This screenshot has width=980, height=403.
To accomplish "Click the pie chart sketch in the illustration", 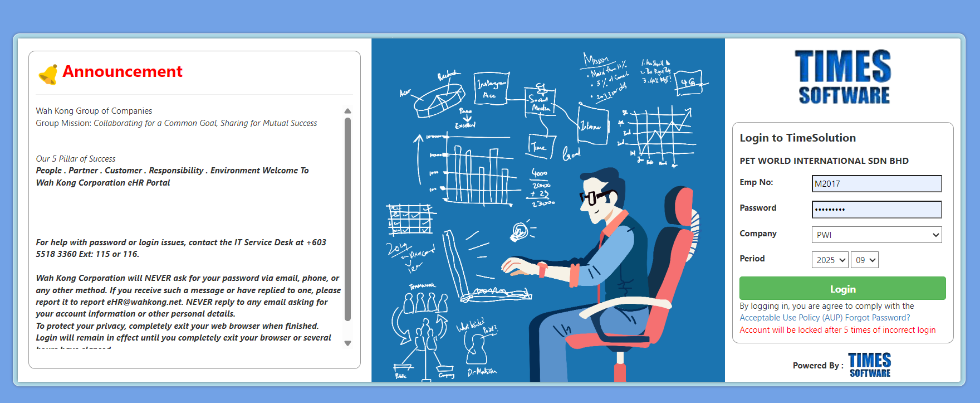I will [440, 100].
